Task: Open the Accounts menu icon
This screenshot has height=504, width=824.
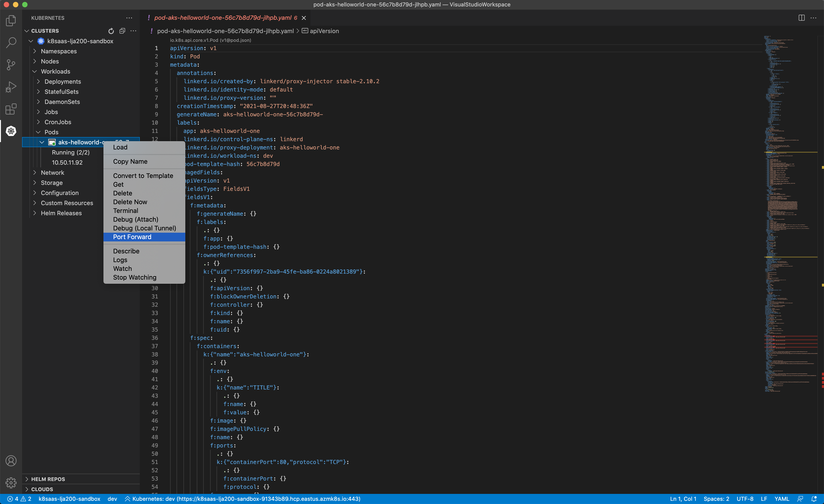Action: tap(11, 461)
